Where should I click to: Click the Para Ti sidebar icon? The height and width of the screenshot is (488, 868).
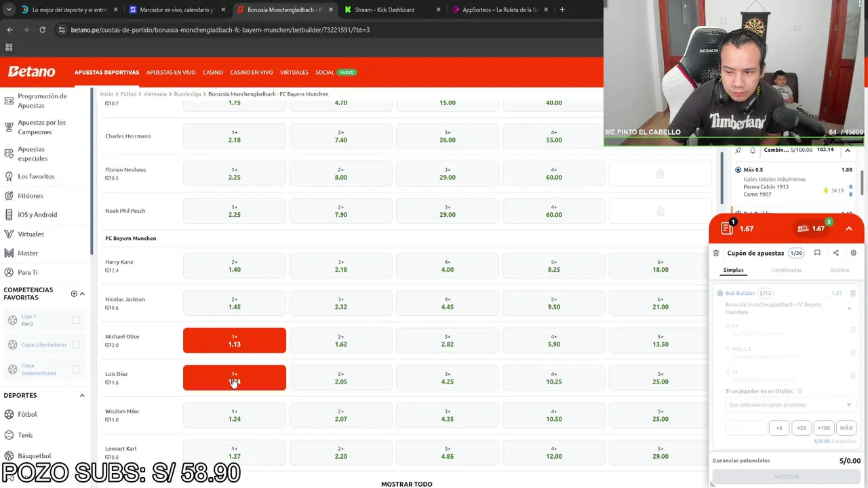pyautogui.click(x=9, y=272)
